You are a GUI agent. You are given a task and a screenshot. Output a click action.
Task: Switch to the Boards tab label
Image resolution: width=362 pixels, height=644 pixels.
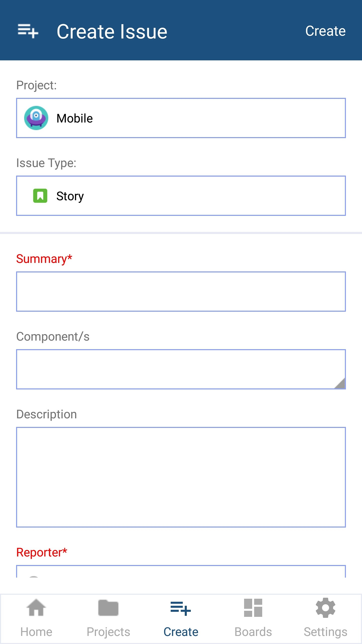[253, 632]
